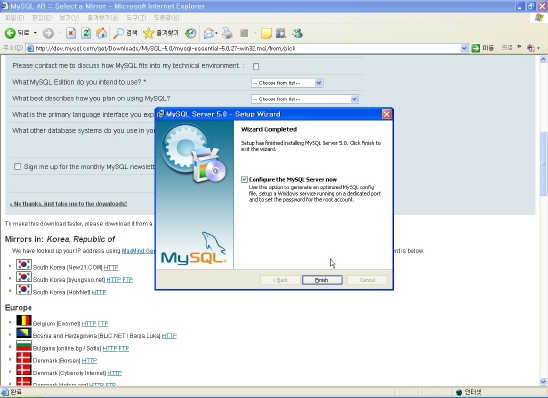Click FTP link for Belgium Easynet
Viewport: 548px width, 398px height.
[x=103, y=324]
